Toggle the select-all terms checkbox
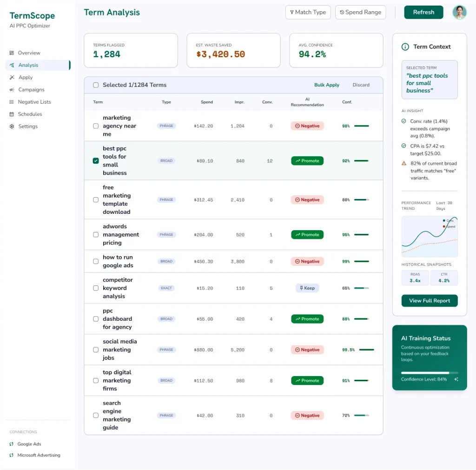This screenshot has height=470, width=476. coord(96,85)
